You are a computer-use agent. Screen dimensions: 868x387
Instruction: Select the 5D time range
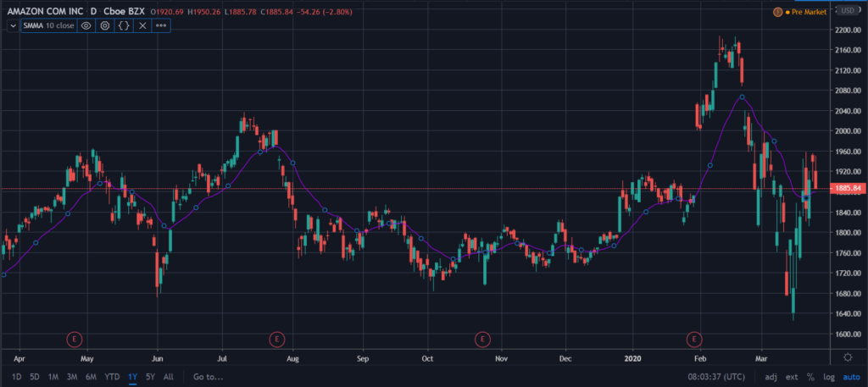(35, 377)
